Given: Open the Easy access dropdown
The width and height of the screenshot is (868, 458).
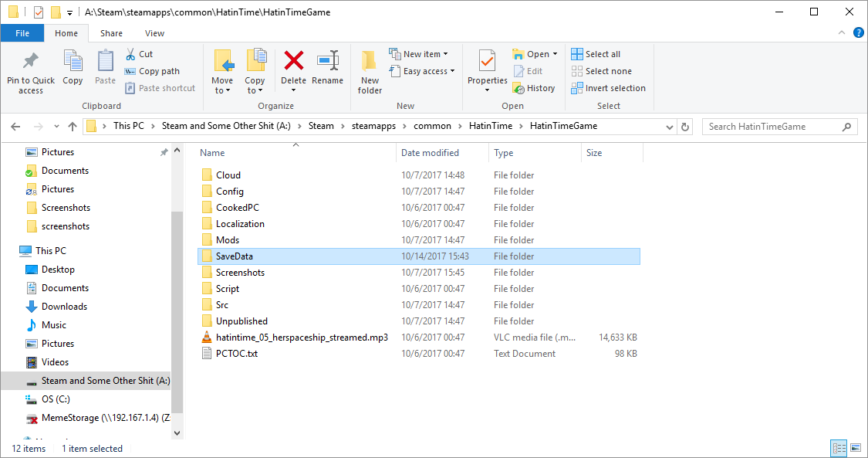Looking at the screenshot, I should pyautogui.click(x=422, y=71).
